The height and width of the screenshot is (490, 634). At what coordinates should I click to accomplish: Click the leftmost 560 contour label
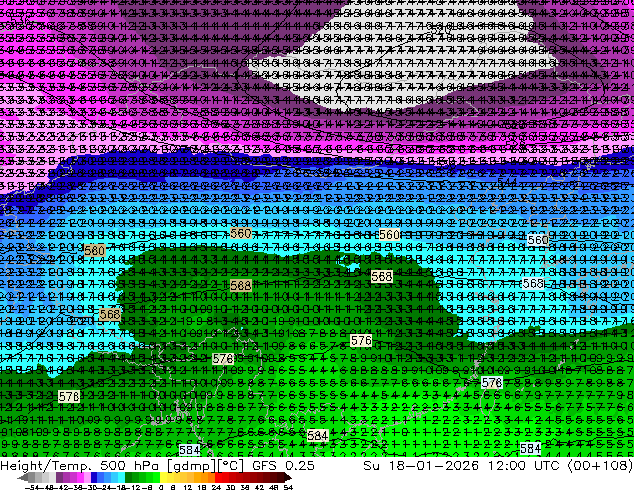pos(95,251)
